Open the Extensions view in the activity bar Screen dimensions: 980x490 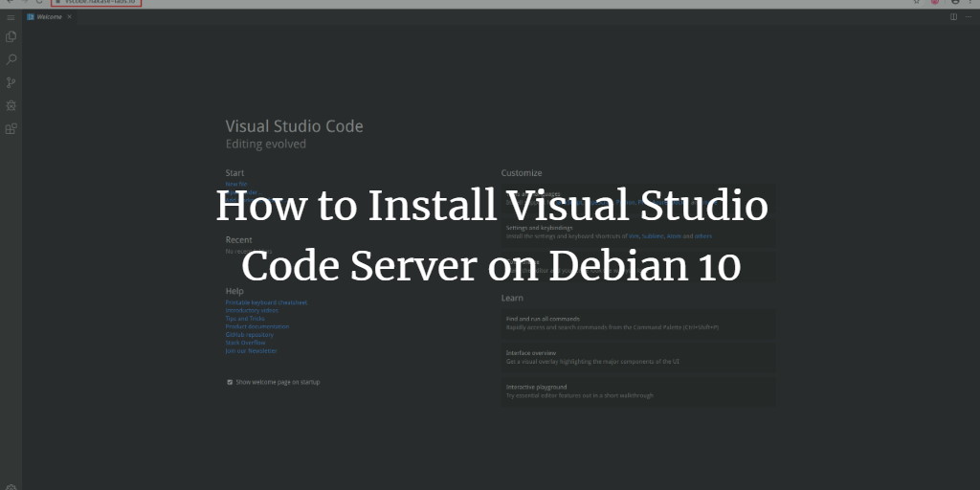(x=11, y=129)
